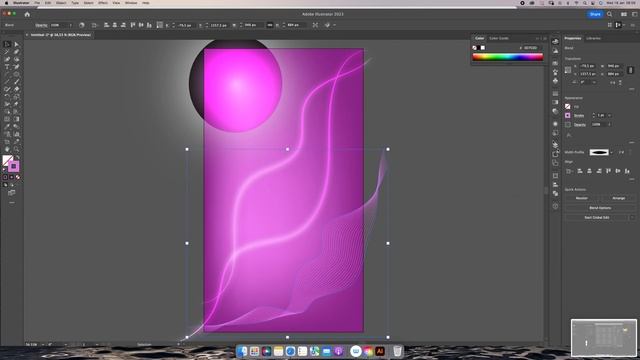Click the color spectrum bar in Color panel

508,57
